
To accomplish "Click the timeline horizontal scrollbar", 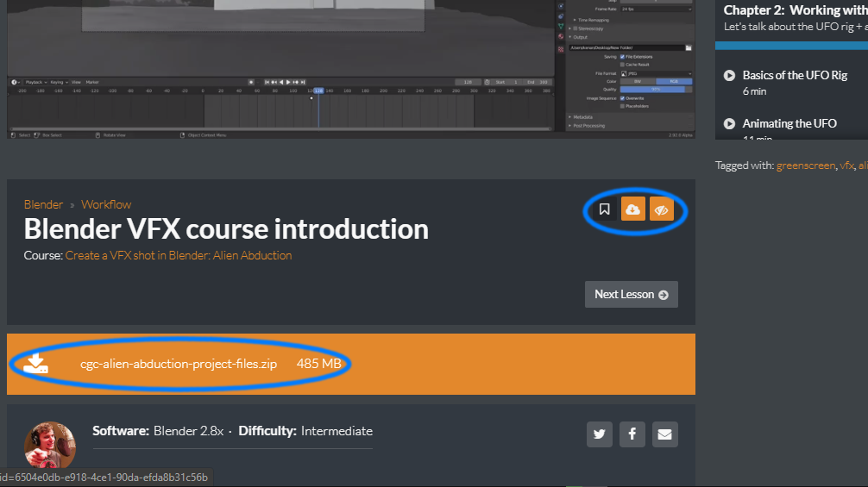I will coord(280,129).
